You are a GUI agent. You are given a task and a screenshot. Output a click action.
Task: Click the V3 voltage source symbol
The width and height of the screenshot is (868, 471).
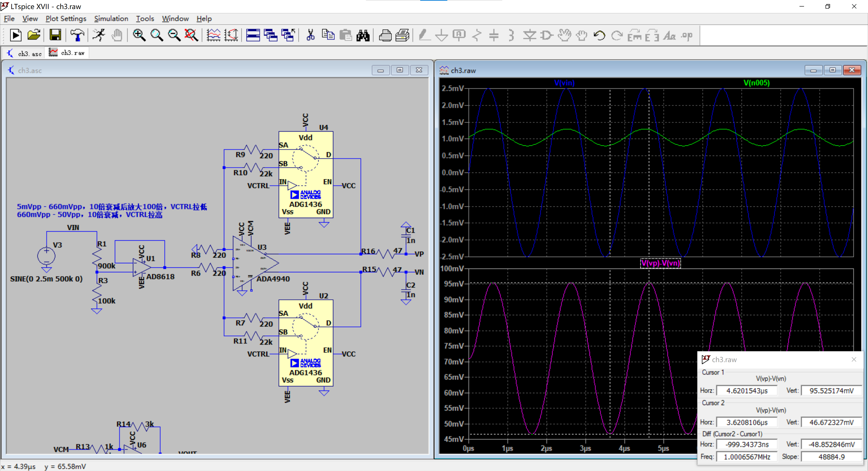(x=46, y=256)
